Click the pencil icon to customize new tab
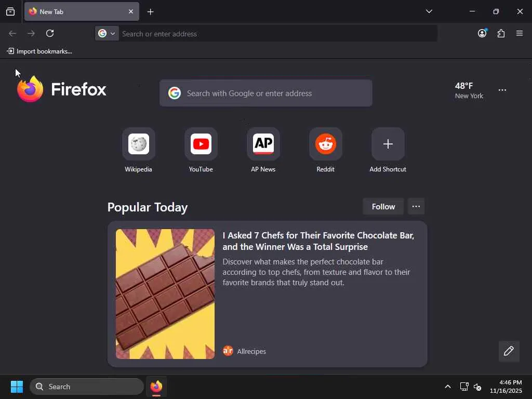Image resolution: width=532 pixels, height=399 pixels. click(x=509, y=351)
